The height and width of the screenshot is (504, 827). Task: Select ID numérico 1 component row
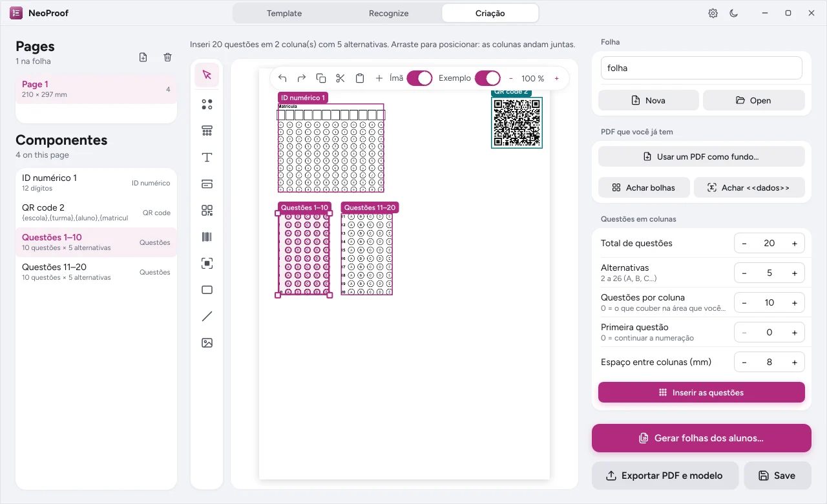[x=96, y=183]
